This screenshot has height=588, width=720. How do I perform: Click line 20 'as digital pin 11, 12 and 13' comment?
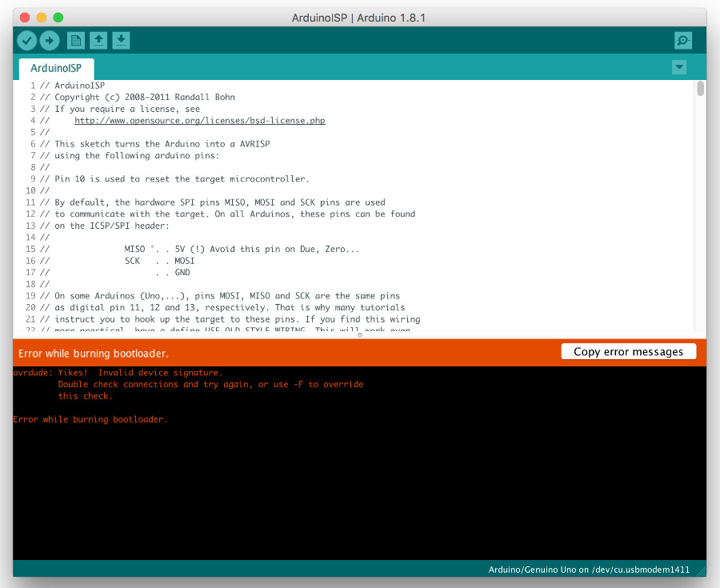coord(222,307)
